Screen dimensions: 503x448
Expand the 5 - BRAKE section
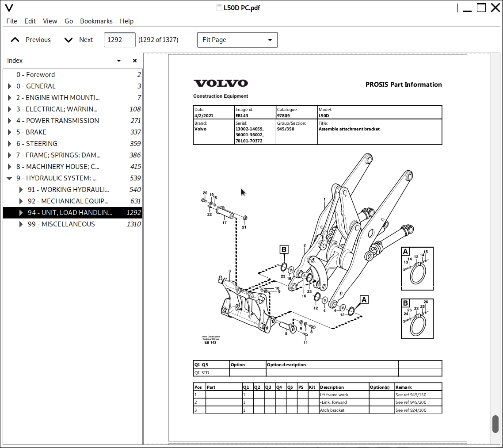[x=9, y=132]
